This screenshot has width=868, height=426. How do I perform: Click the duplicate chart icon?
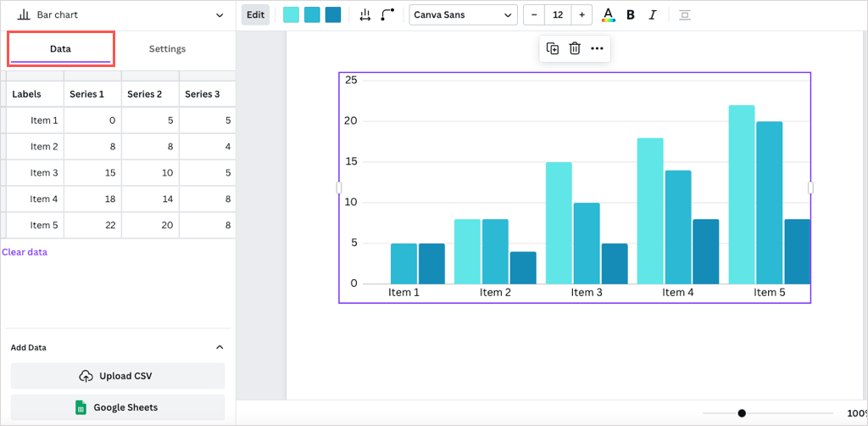(x=553, y=49)
